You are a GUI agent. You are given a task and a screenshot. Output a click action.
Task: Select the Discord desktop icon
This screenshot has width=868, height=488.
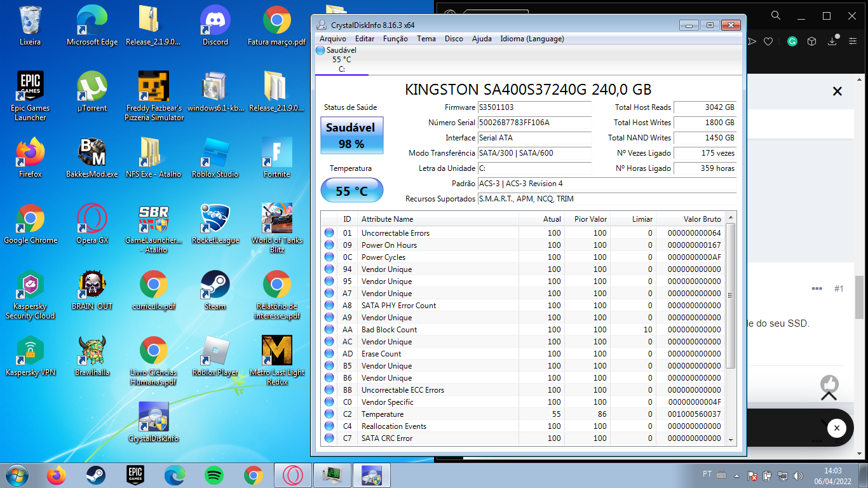215,26
